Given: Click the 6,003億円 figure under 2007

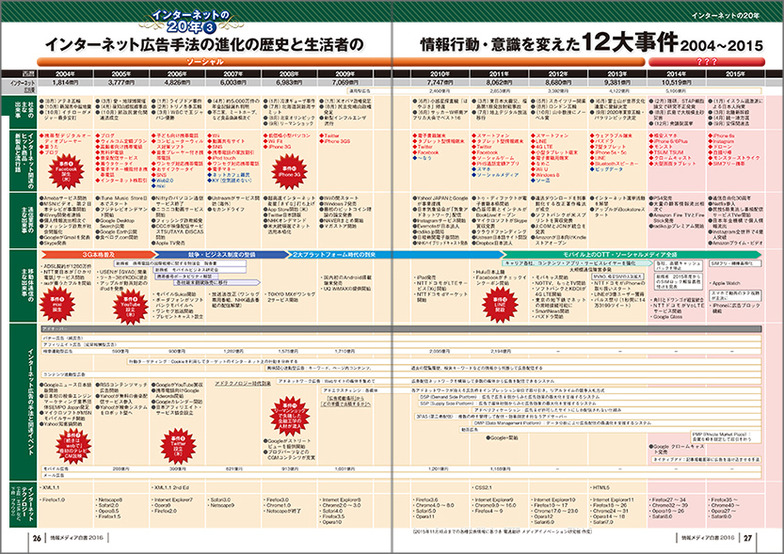Looking at the screenshot, I should pyautogui.click(x=234, y=82).
